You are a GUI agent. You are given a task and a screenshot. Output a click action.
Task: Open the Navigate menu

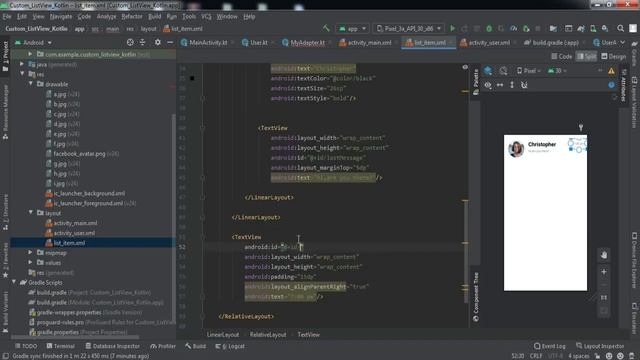[x=61, y=16]
